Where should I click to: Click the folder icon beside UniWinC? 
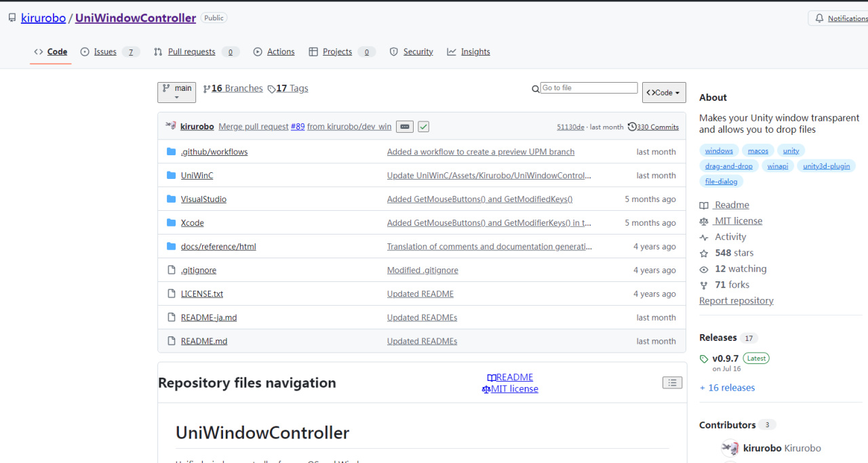tap(172, 176)
